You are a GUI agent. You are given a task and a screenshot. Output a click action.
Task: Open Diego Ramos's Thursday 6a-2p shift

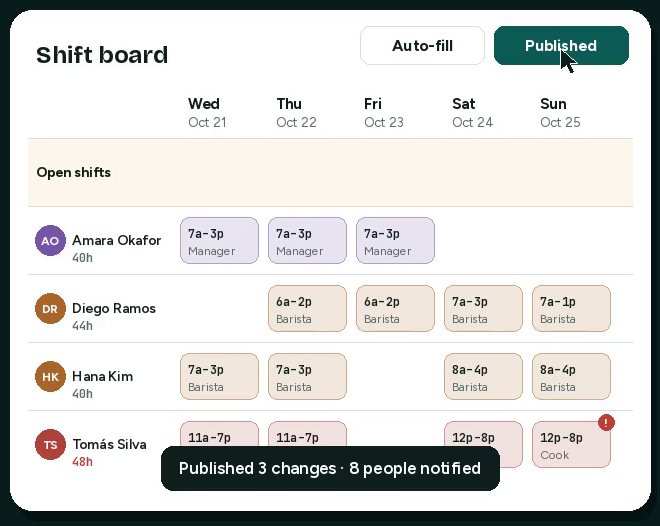click(307, 308)
